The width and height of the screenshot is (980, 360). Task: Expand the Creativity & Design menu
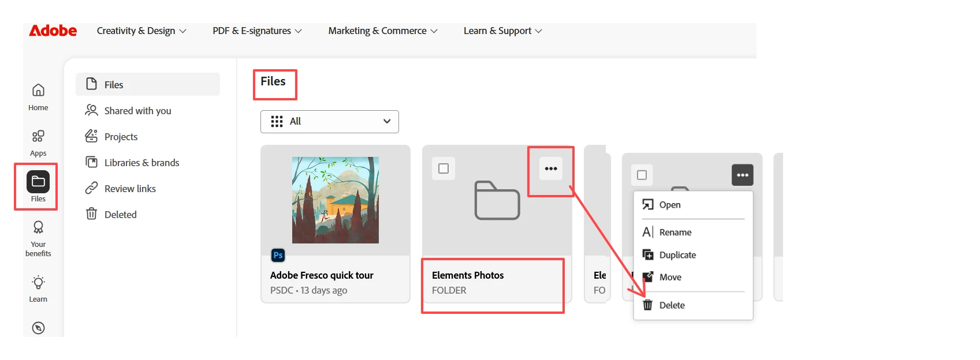[x=141, y=31]
